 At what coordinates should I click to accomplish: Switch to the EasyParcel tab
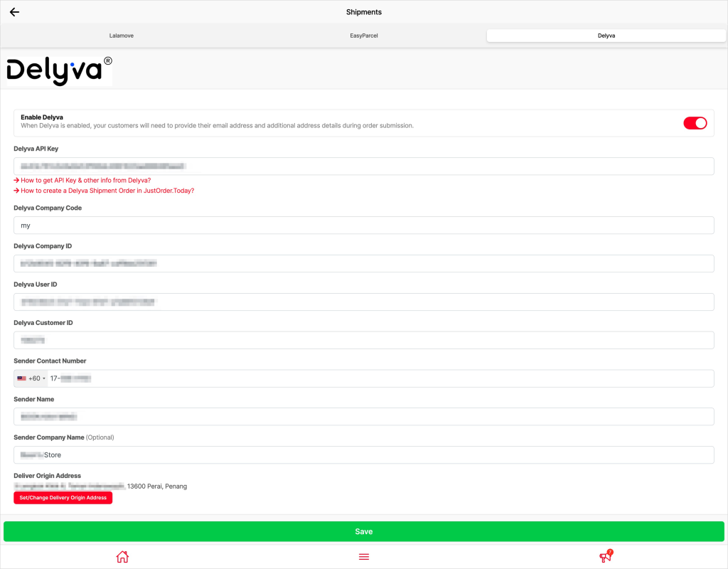tap(364, 36)
